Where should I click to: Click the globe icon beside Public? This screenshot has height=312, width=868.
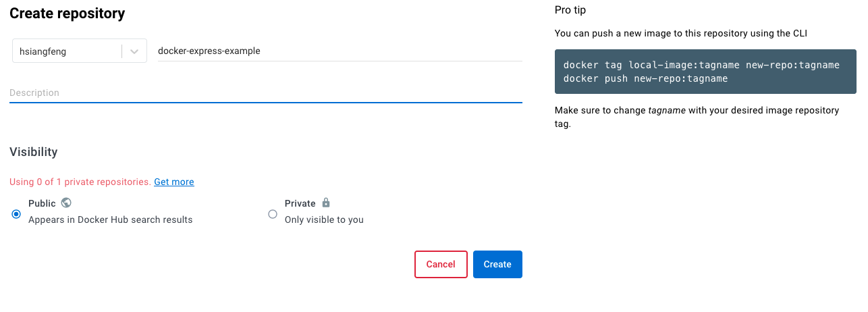click(x=66, y=203)
